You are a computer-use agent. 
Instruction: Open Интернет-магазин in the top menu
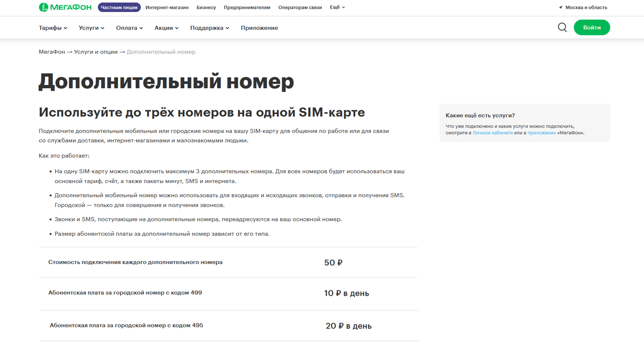(x=167, y=7)
